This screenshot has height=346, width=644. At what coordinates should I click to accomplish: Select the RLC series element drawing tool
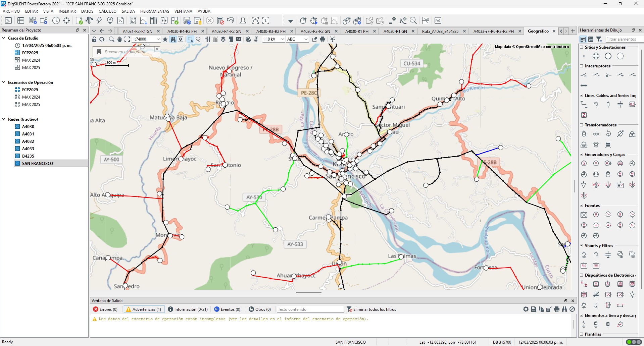click(632, 105)
